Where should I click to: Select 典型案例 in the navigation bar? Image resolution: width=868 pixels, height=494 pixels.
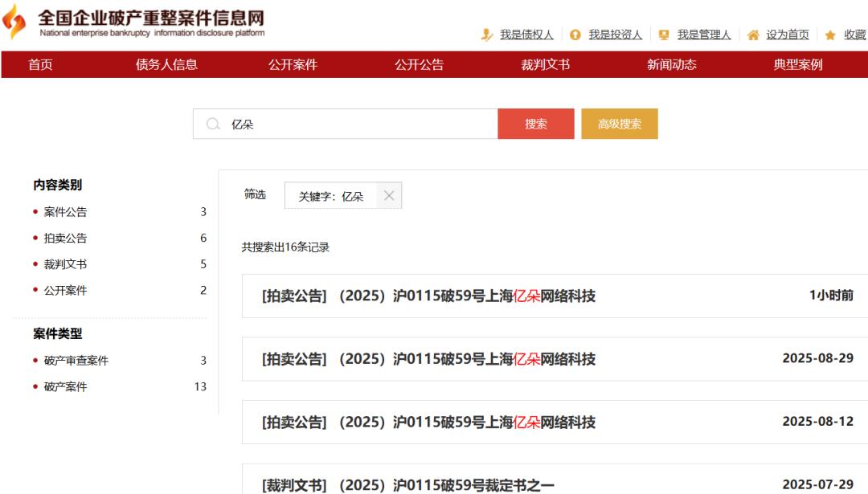click(797, 65)
